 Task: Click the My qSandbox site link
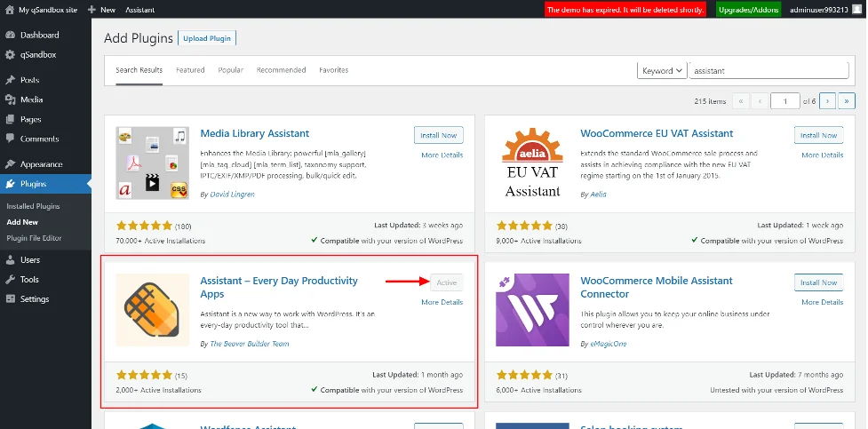48,10
